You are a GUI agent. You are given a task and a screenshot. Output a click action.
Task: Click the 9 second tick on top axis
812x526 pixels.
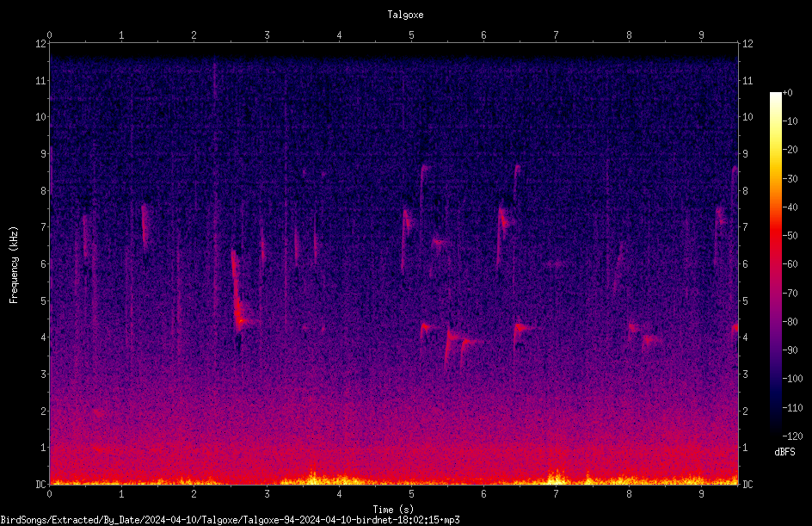click(701, 35)
